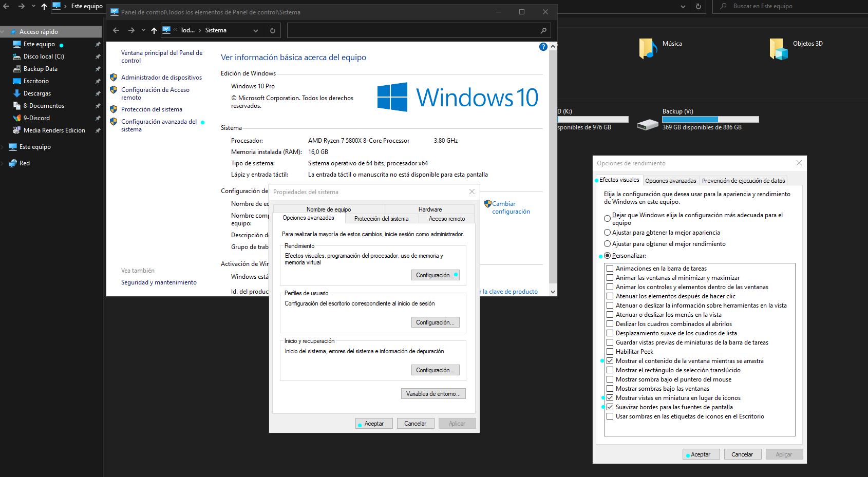
Task: Click the Disco local (C:) drive icon in sidebar
Action: (17, 56)
